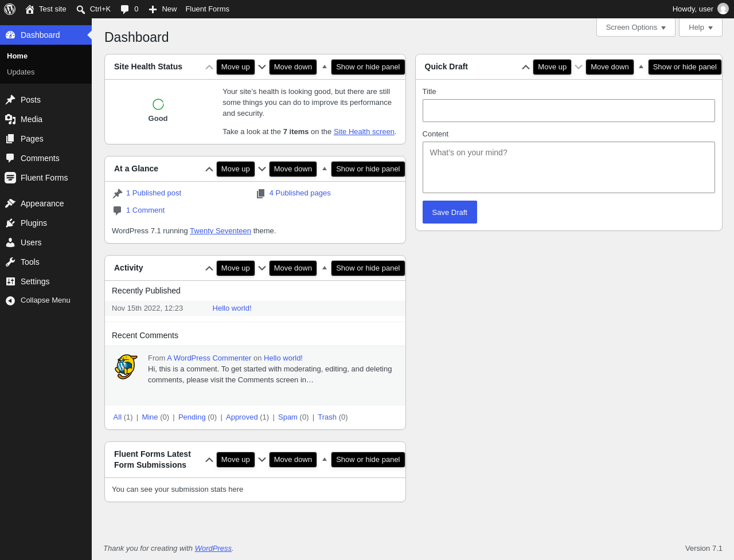
Task: Click up chevron on Activity panel
Action: pos(209,268)
